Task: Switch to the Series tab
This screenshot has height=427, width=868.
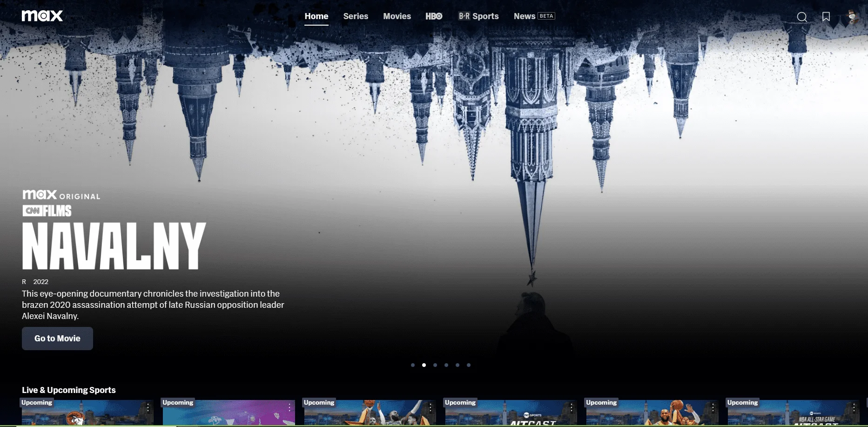Action: point(356,16)
